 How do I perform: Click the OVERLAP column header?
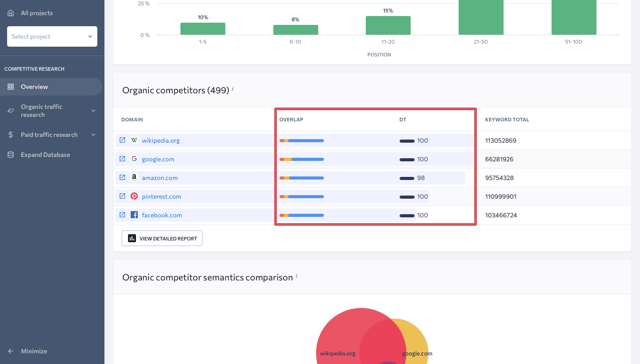coord(291,120)
